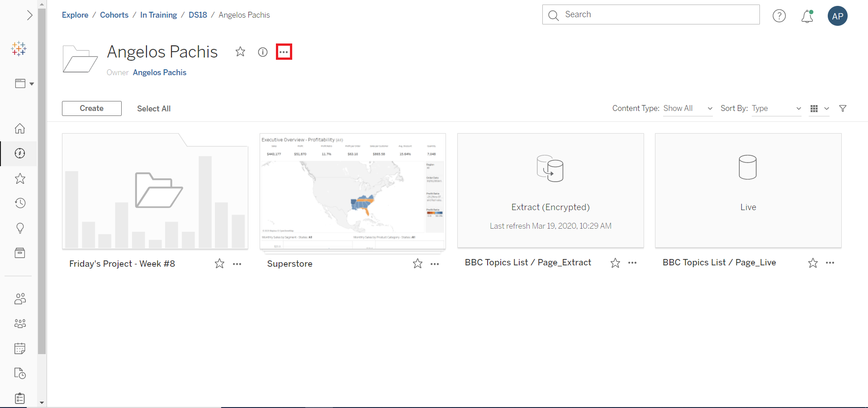The height and width of the screenshot is (408, 868).
Task: Open the Groups page in the sidebar
Action: (19, 323)
